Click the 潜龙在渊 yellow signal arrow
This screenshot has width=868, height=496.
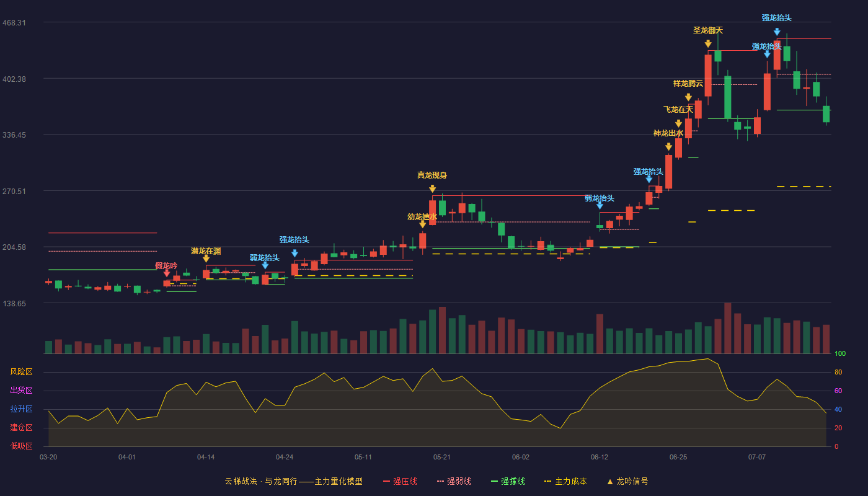pyautogui.click(x=206, y=259)
